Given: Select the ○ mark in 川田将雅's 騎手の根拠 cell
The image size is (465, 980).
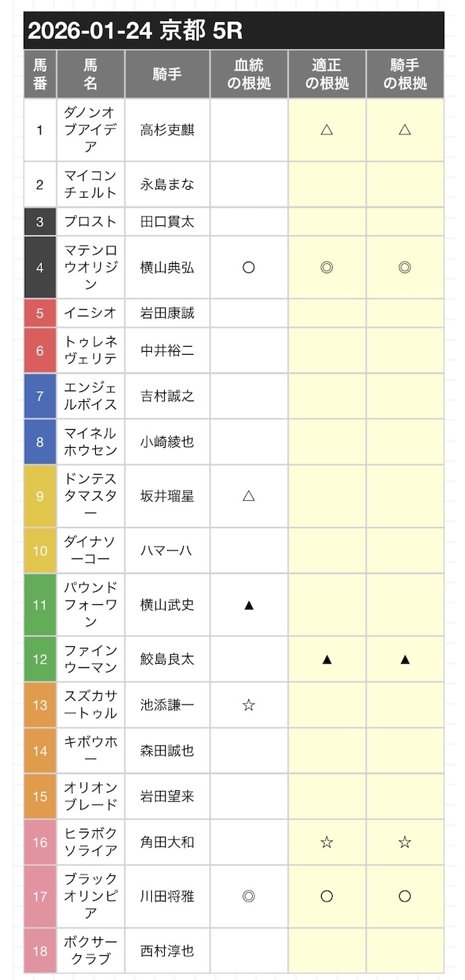Looking at the screenshot, I should point(405,896).
